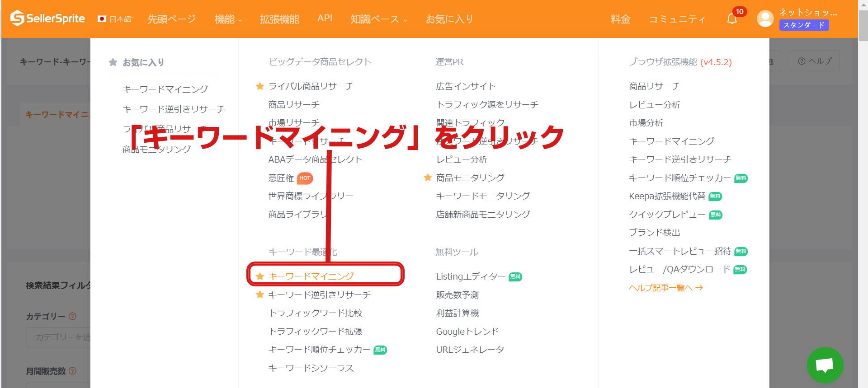868x388 pixels.
Task: Open クイックプレビュー extension feature
Action: 667,215
